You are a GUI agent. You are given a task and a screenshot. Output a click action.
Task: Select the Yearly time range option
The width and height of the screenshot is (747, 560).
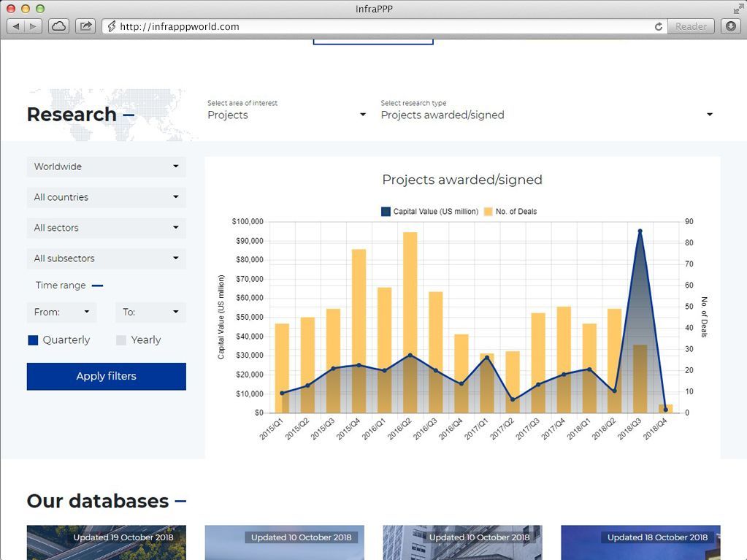(x=121, y=340)
